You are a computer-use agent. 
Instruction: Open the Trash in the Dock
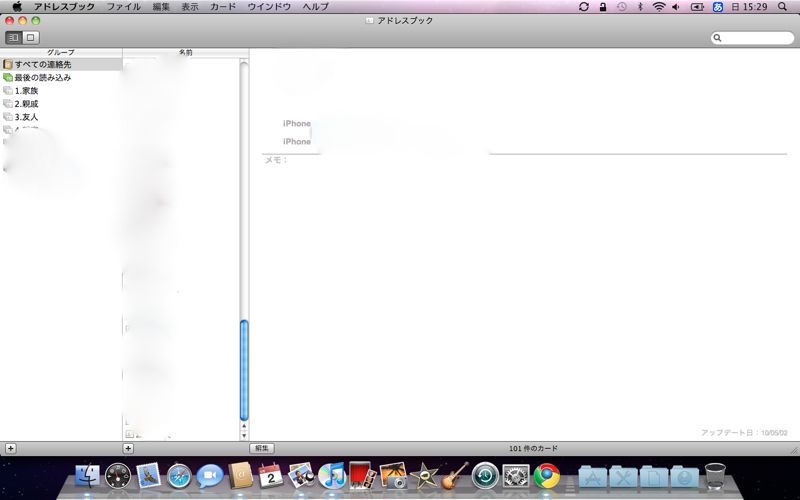pyautogui.click(x=715, y=476)
